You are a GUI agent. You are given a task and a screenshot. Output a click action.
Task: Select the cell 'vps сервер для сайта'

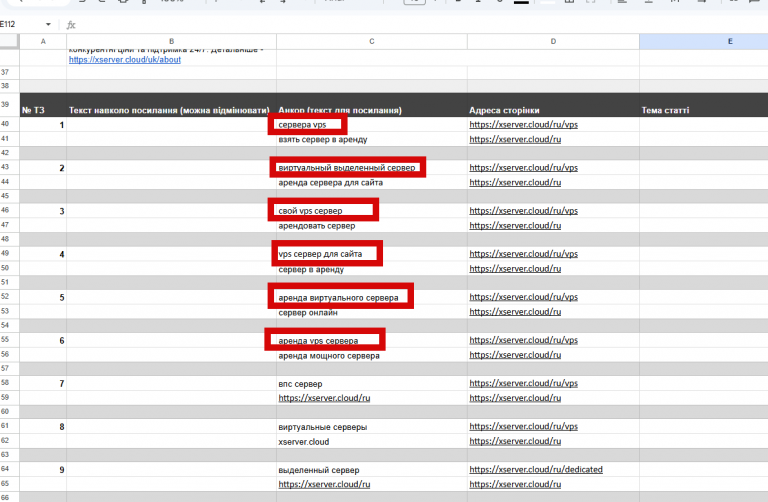[x=372, y=254]
